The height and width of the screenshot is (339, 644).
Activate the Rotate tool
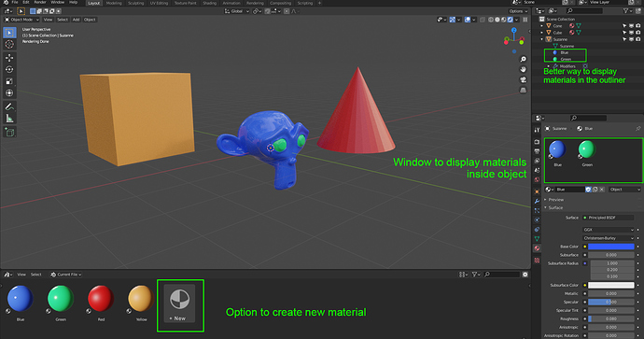9,69
